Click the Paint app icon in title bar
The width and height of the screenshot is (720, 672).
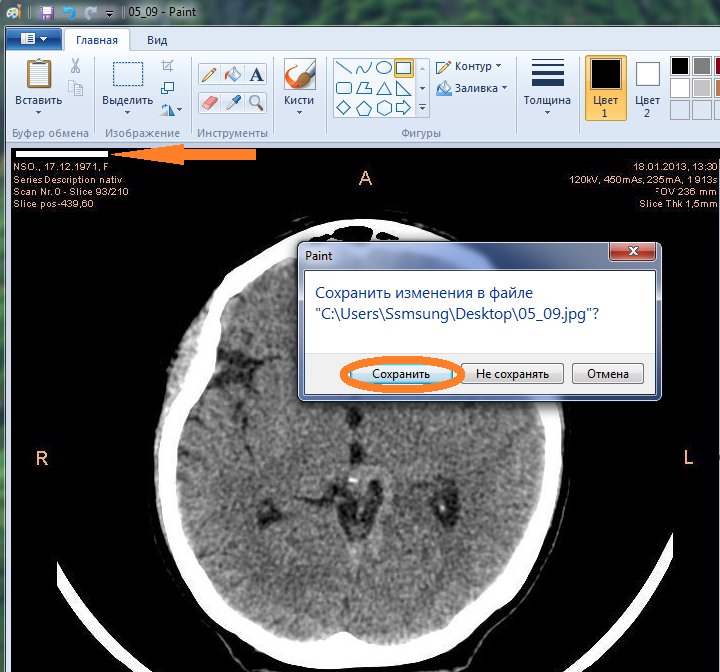click(14, 12)
